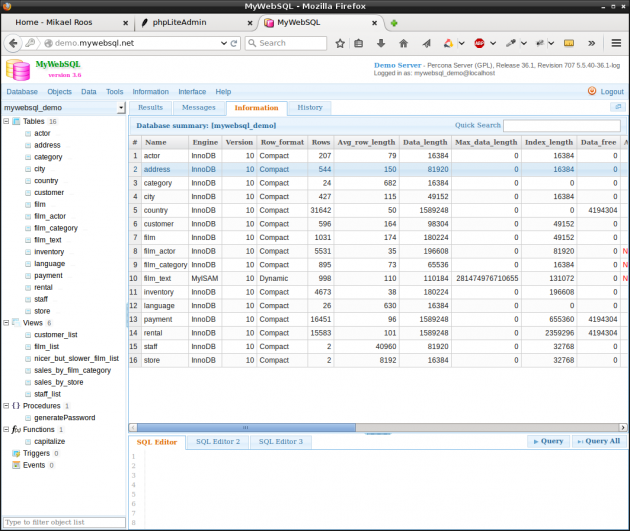
Task: Open the dropdown next to the colorful triangle icon
Action: [x=462, y=43]
